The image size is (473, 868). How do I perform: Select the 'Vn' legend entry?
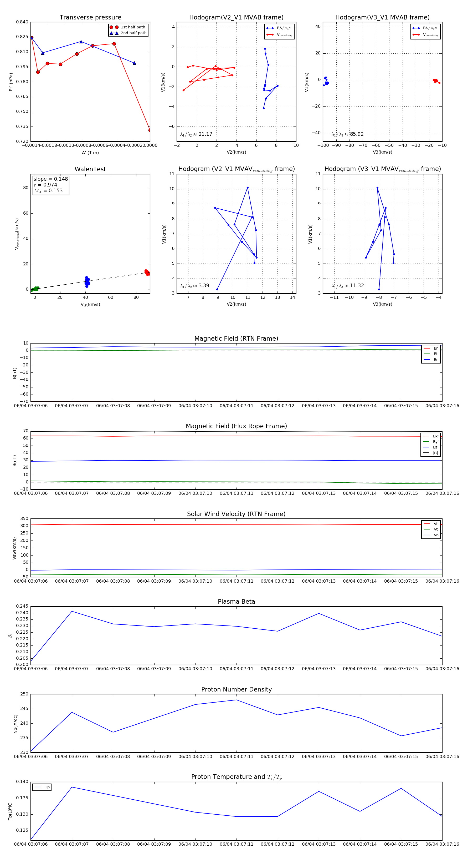pos(431,535)
